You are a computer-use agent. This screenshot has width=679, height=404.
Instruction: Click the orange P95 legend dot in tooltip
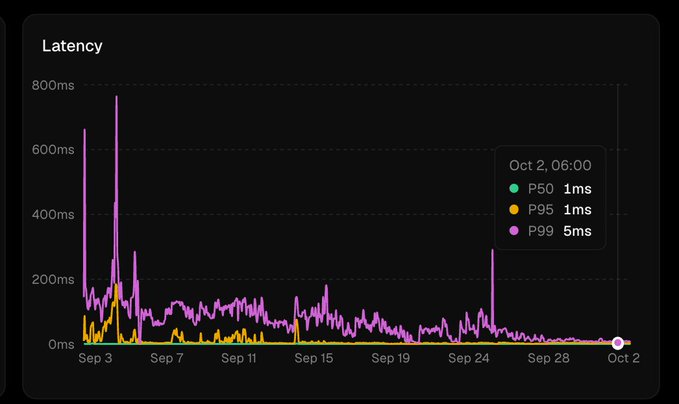(x=514, y=210)
